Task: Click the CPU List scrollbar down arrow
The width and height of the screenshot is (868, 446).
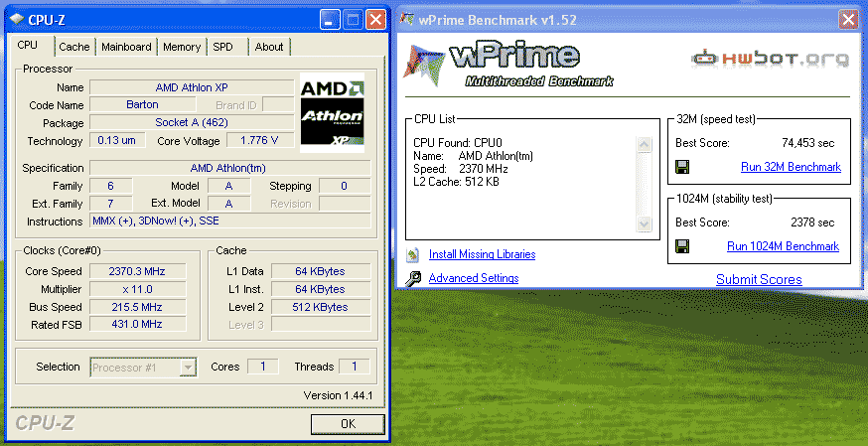Action: point(644,223)
